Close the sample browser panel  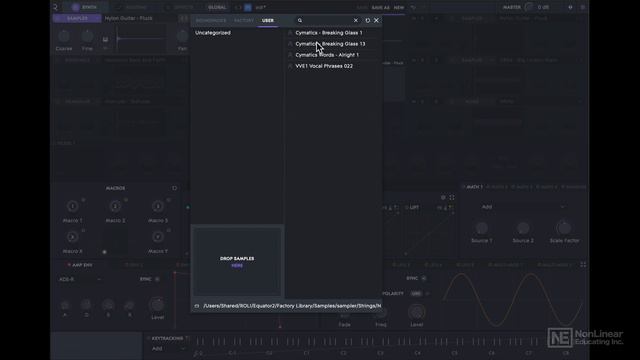[x=376, y=20]
